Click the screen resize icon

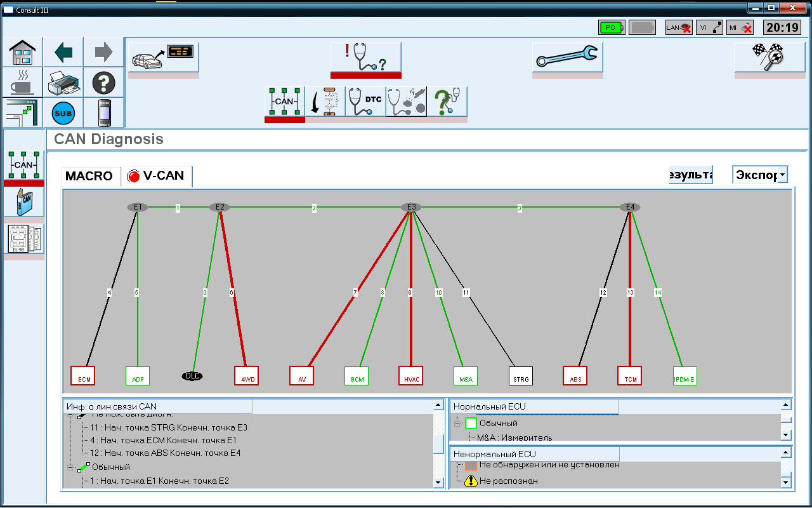pos(22,113)
